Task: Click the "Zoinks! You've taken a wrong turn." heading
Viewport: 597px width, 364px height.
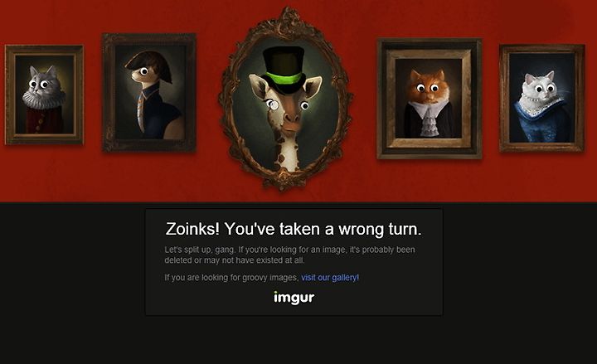Action: 294,229
